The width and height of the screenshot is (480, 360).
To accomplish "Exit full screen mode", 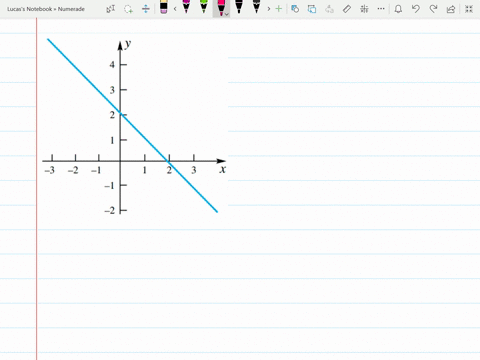I will (469, 9).
